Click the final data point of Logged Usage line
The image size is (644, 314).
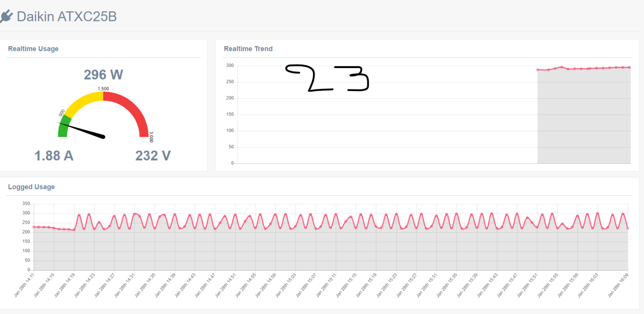(x=628, y=228)
